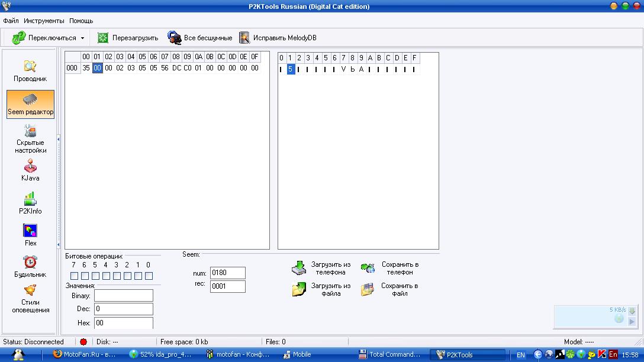
Task: Click the red En tray icon
Action: click(613, 354)
